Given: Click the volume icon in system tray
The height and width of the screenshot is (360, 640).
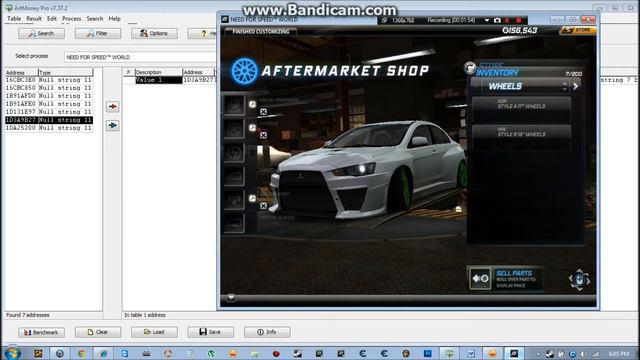Looking at the screenshot, I should pos(583,354).
